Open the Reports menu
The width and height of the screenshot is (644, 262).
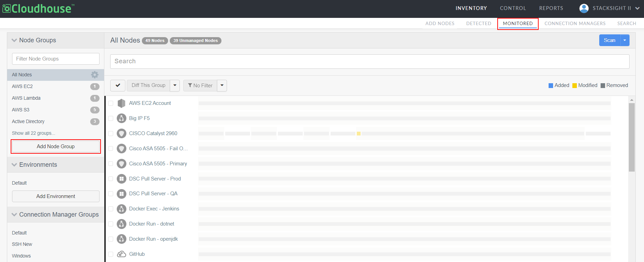[551, 8]
